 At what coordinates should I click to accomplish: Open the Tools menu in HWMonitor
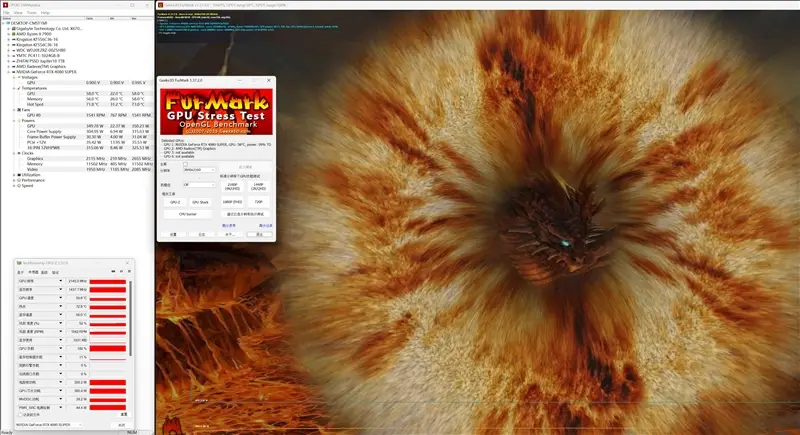(32, 12)
